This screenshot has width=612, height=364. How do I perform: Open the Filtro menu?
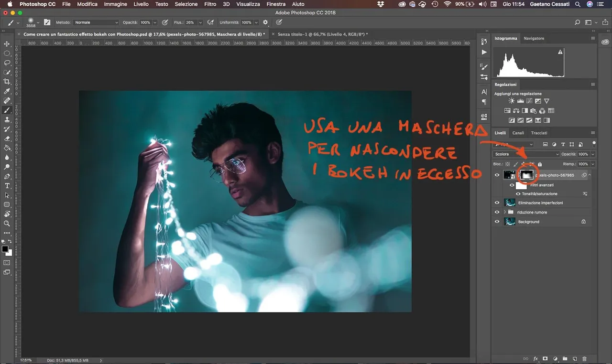210,4
